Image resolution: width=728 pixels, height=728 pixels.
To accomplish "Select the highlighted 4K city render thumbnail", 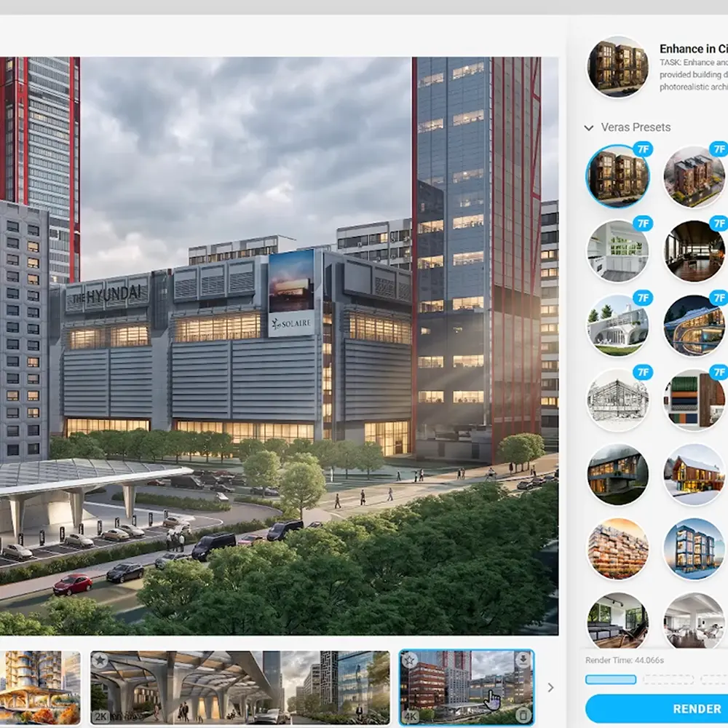I will (x=467, y=688).
